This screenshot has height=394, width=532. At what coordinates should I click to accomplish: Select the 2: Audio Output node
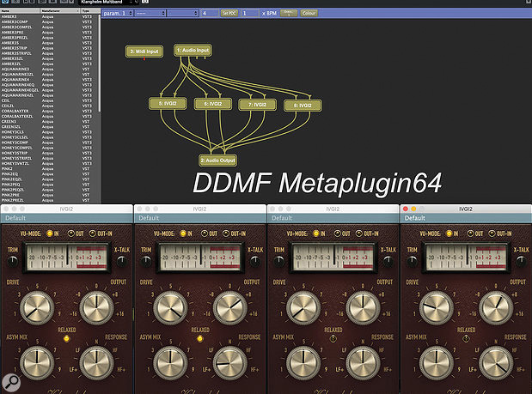pos(217,161)
